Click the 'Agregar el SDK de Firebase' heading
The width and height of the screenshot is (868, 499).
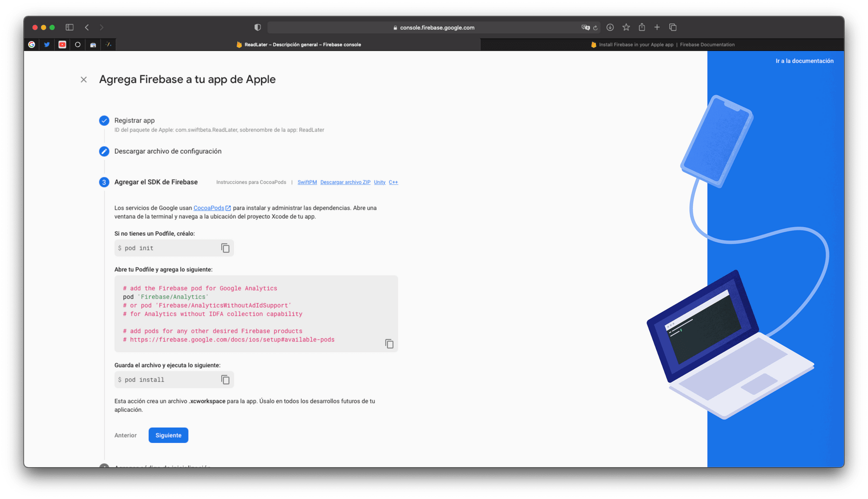(156, 182)
